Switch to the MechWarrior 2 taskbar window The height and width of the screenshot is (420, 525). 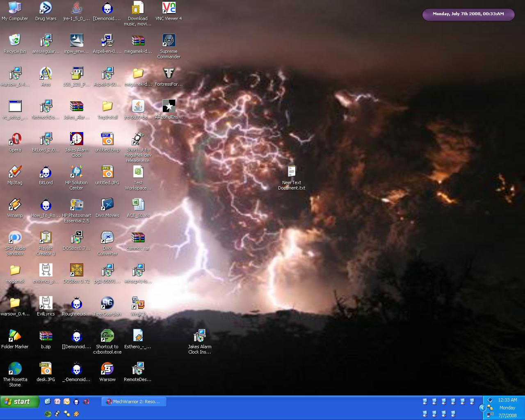[134, 402]
